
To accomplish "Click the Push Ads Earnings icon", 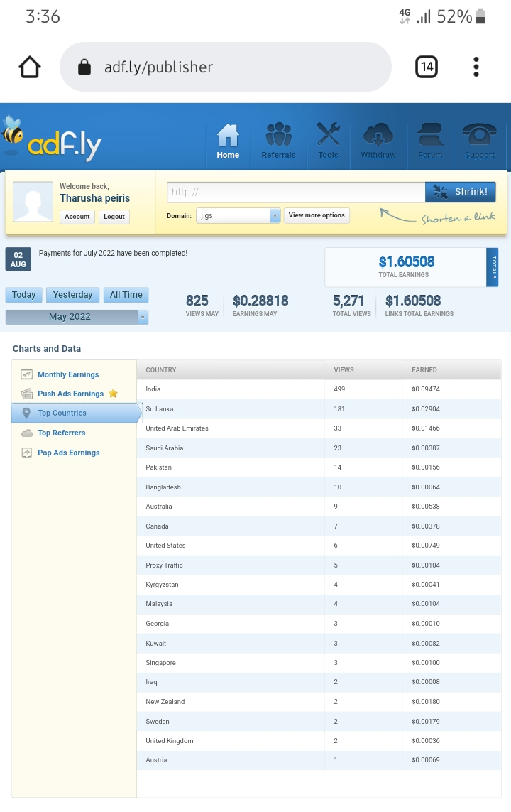I will coord(26,394).
